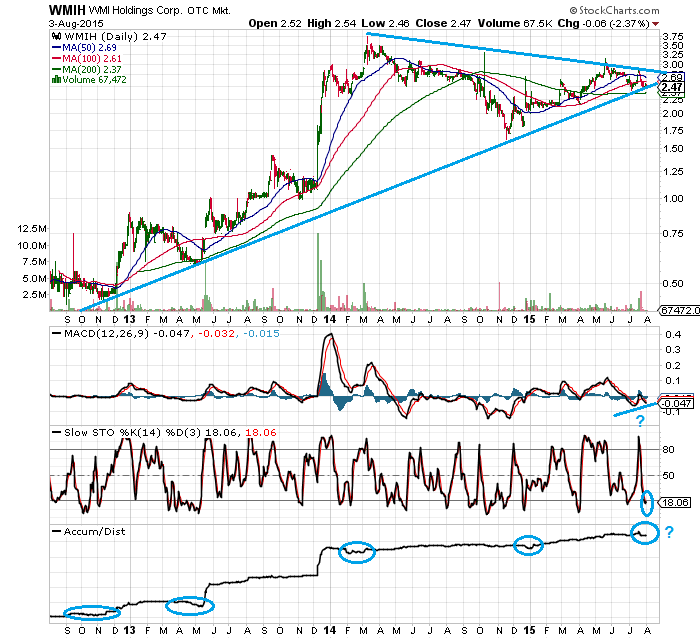Click the Volume 67,472 legend entry
This screenshot has height=639, width=700.
click(x=94, y=80)
